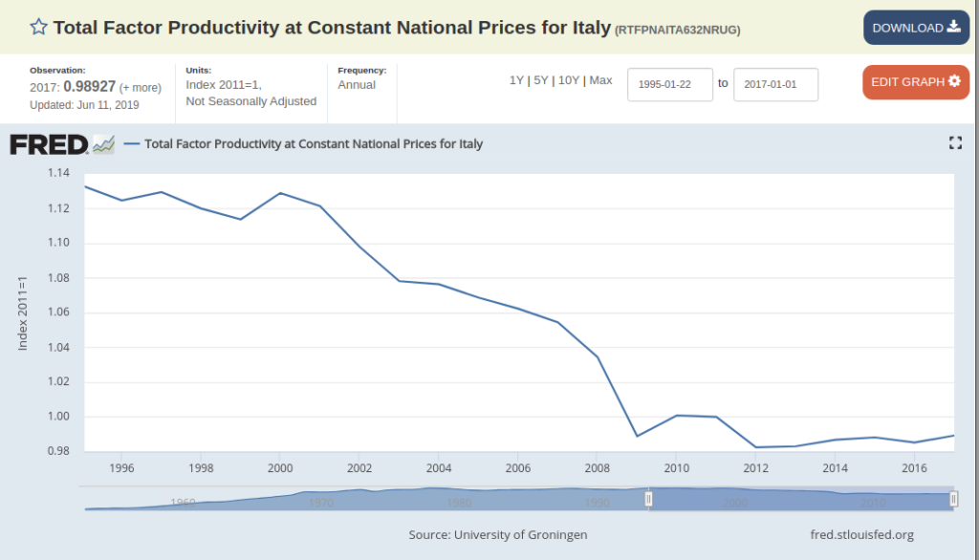
Task: Click the FRED logo
Action: click(49, 145)
